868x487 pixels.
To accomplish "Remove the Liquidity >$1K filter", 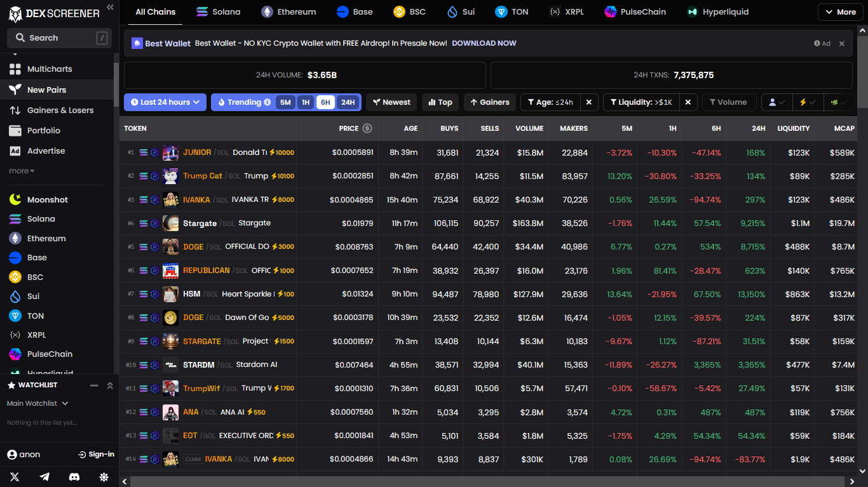I will point(688,102).
